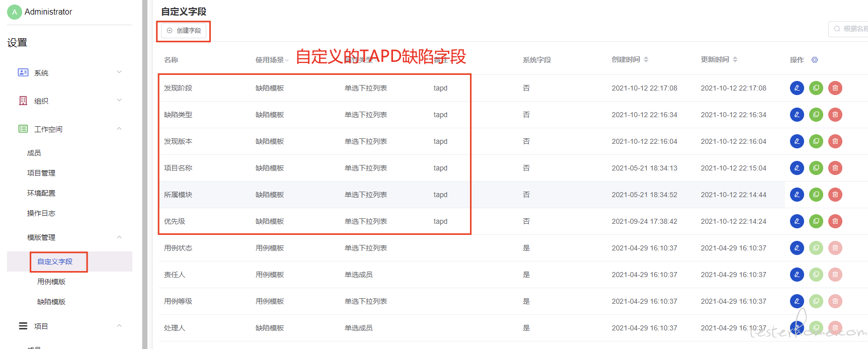868x349 pixels.
Task: Expand the 系统 menu chevron
Action: click(x=119, y=72)
